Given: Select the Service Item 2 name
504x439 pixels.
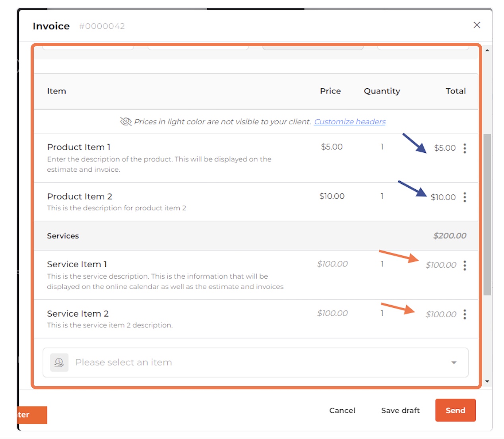Looking at the screenshot, I should (x=78, y=314).
